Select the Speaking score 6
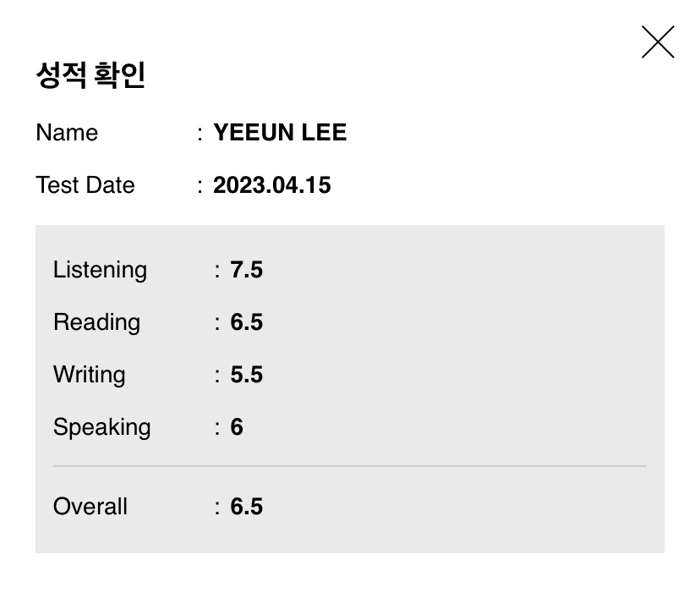The width and height of the screenshot is (700, 593). point(237,426)
